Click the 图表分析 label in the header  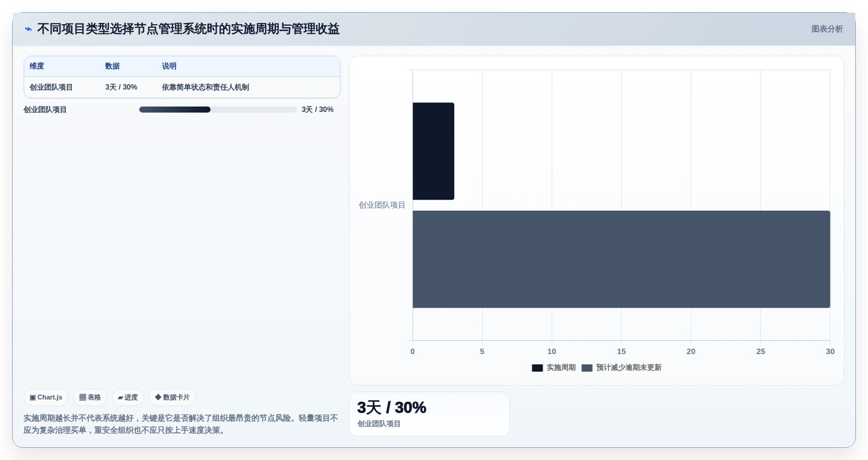(x=827, y=29)
